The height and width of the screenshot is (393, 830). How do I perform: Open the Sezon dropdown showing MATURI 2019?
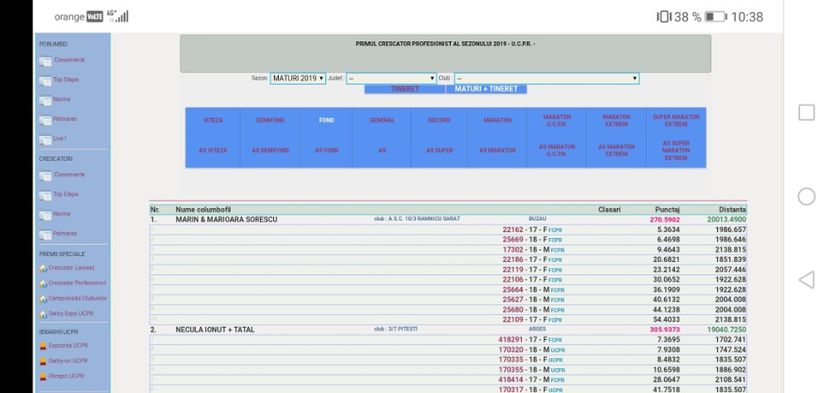pos(297,78)
